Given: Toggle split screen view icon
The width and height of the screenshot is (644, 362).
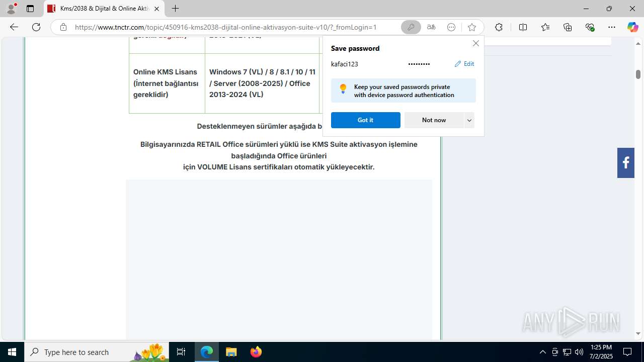Looking at the screenshot, I should [523, 27].
